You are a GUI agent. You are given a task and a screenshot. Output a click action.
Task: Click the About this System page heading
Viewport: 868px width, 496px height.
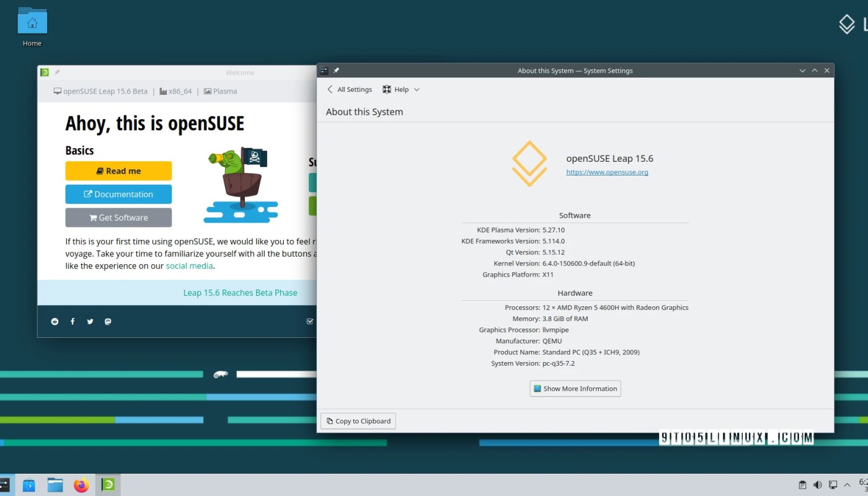(x=365, y=112)
